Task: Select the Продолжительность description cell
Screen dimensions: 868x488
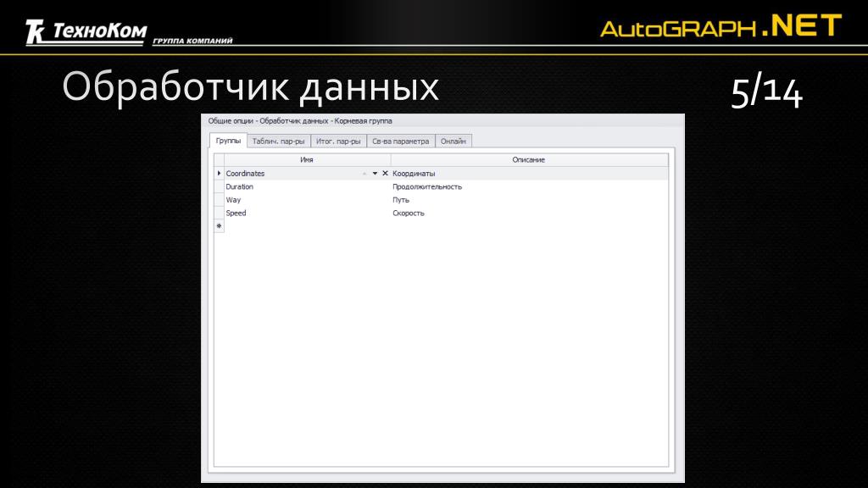Action: coord(530,186)
